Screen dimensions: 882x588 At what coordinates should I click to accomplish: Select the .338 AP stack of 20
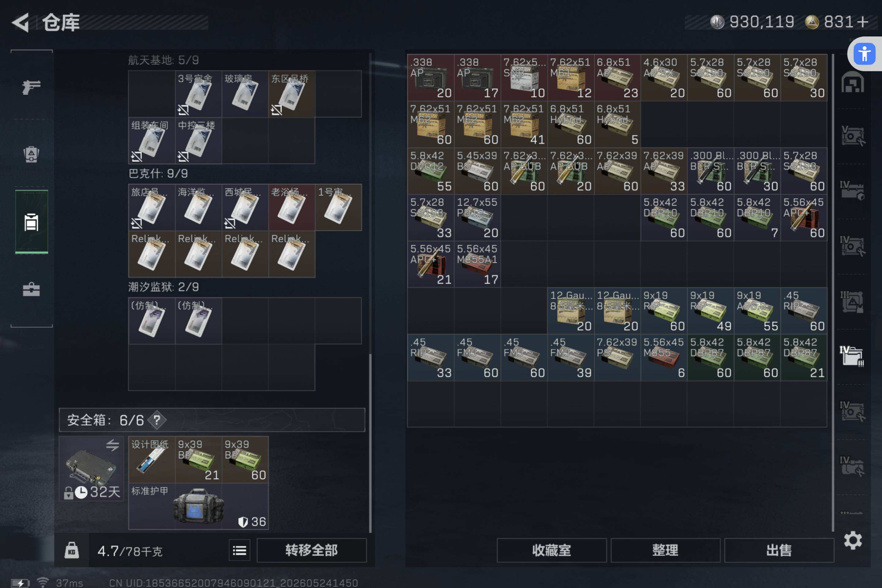(x=431, y=77)
